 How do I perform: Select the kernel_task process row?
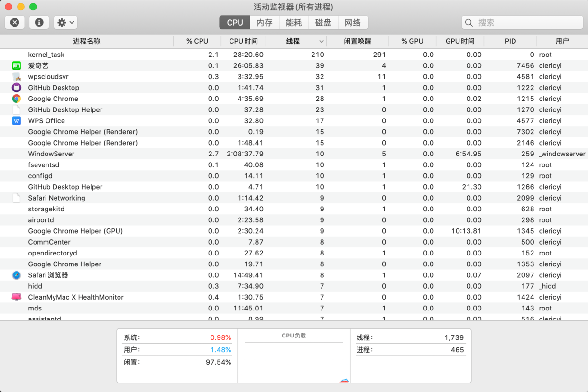pos(294,55)
